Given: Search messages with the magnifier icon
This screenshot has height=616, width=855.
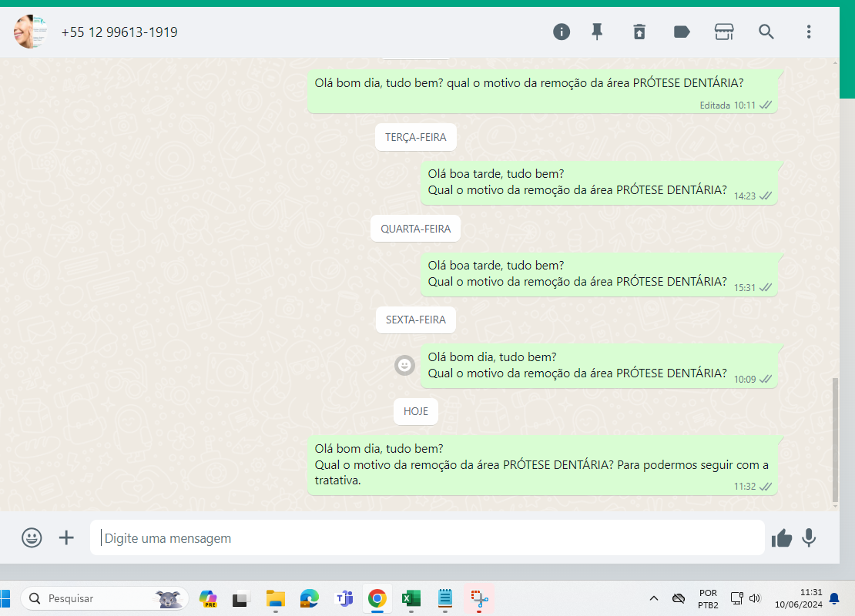Looking at the screenshot, I should pyautogui.click(x=766, y=32).
